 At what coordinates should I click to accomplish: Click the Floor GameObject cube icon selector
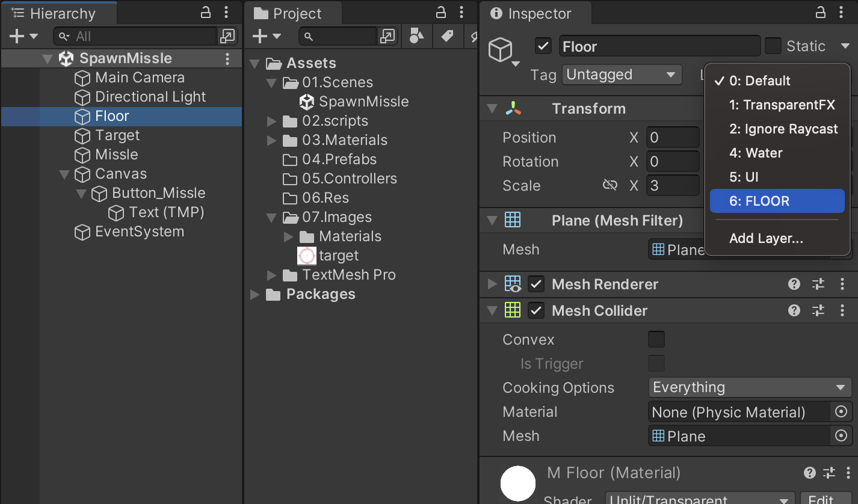[503, 51]
